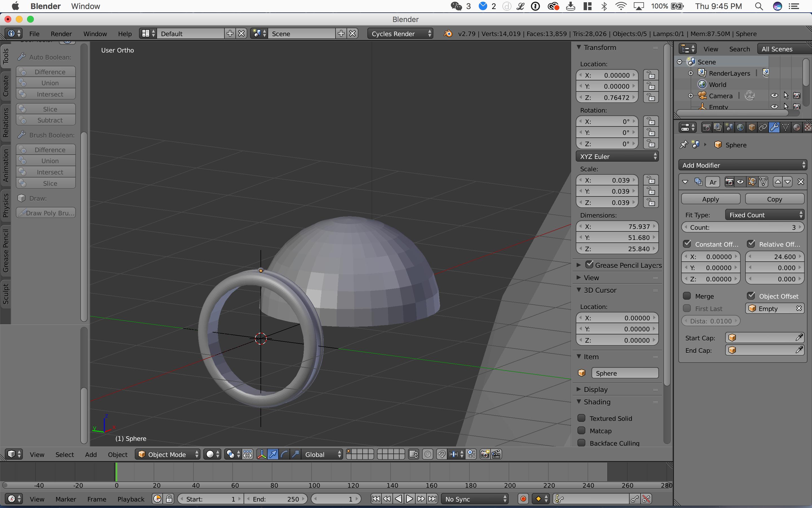
Task: Open the Add Modifier dropdown
Action: click(743, 165)
